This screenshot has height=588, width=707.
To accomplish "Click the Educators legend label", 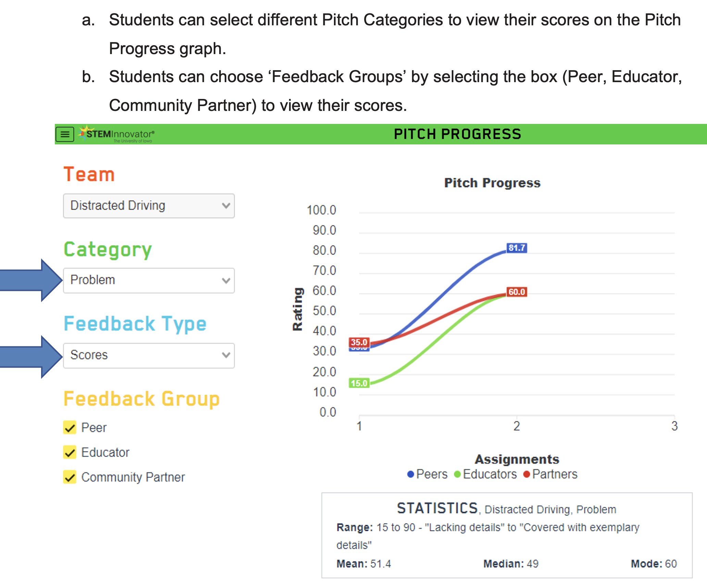I will [x=489, y=474].
